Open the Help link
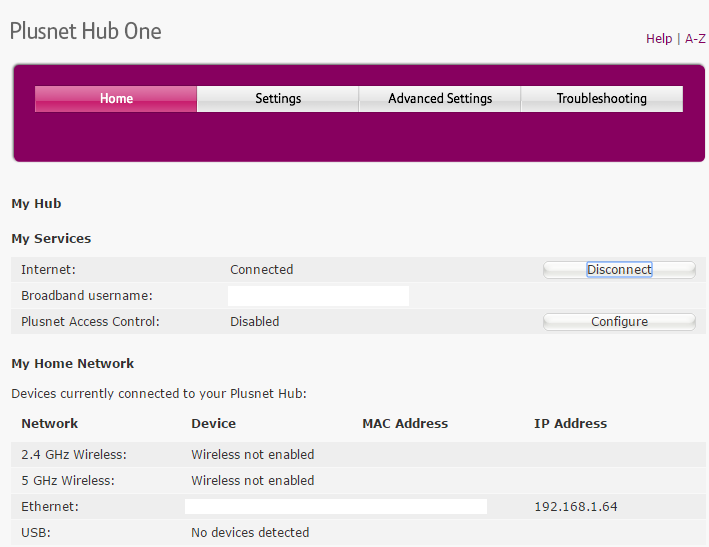709x547 pixels. pyautogui.click(x=659, y=39)
